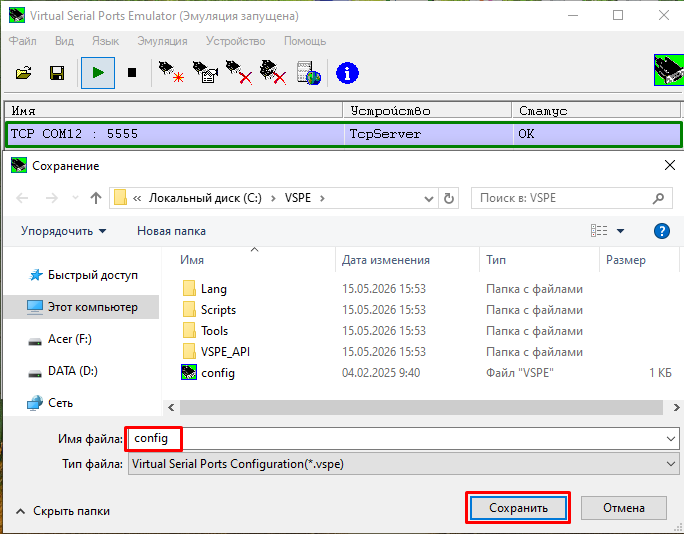Select the Tools folder
The height and width of the screenshot is (534, 684).
[214, 331]
